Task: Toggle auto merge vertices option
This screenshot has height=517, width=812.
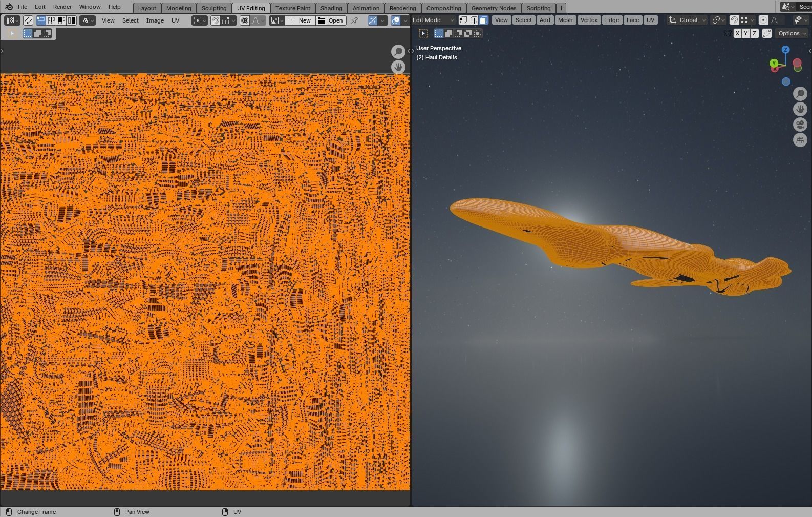Action: (x=767, y=33)
